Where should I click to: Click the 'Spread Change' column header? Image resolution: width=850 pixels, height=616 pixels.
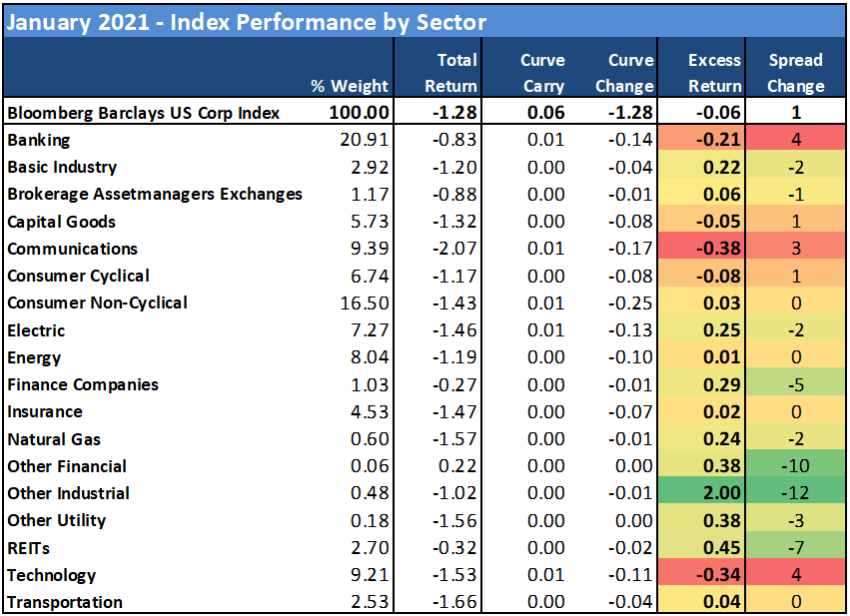point(796,73)
